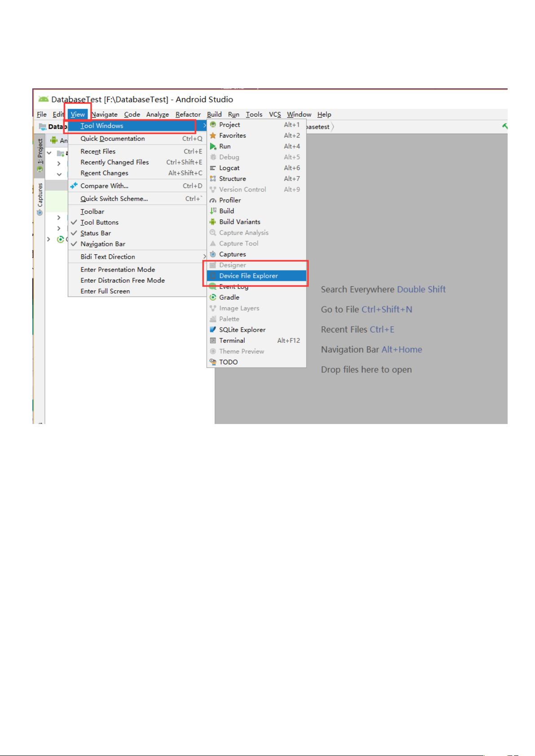Select Quick Switch Scheme...
This screenshot has height=756, width=535.
coord(136,199)
